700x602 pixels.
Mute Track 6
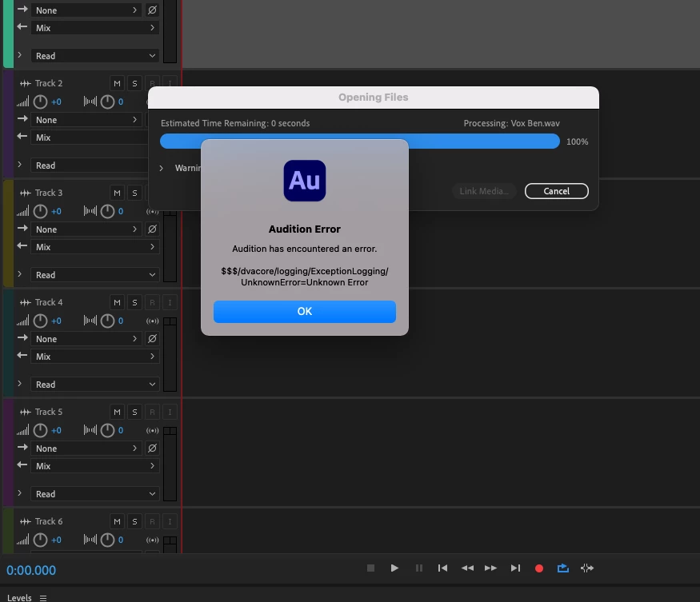pyautogui.click(x=117, y=521)
